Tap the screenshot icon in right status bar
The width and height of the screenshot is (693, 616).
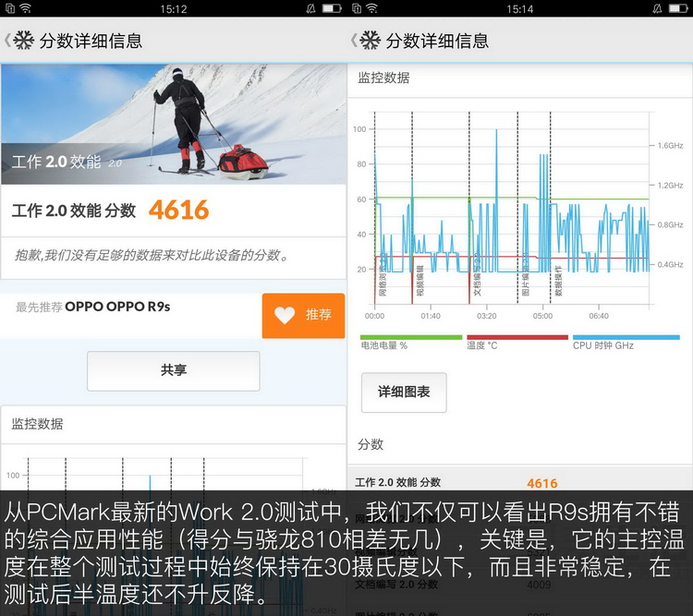tap(357, 8)
